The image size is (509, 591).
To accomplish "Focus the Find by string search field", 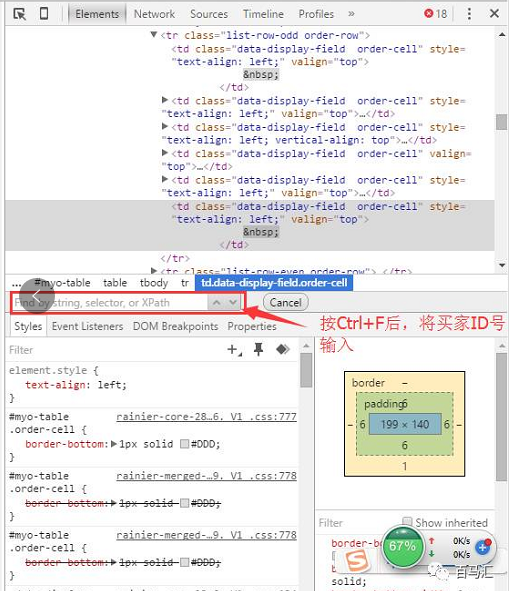I will click(x=110, y=302).
